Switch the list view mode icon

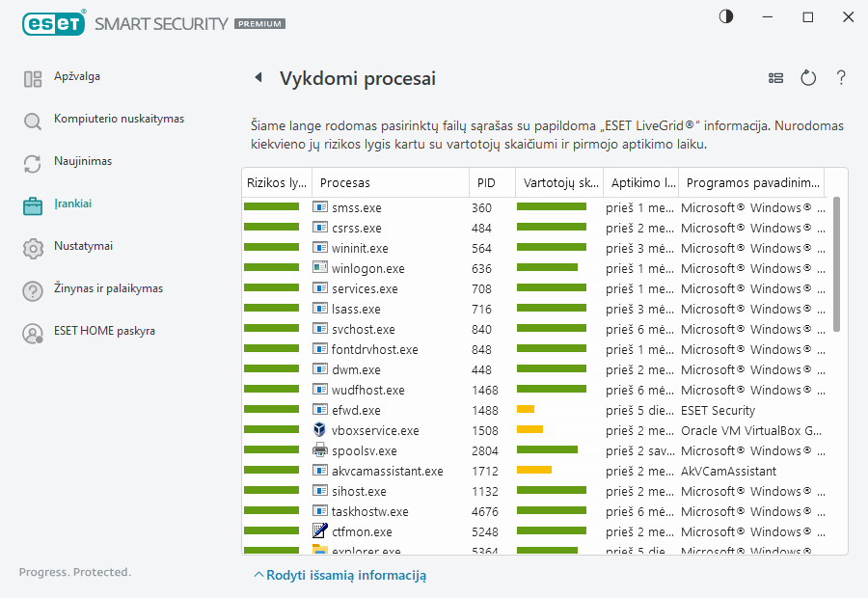point(775,78)
